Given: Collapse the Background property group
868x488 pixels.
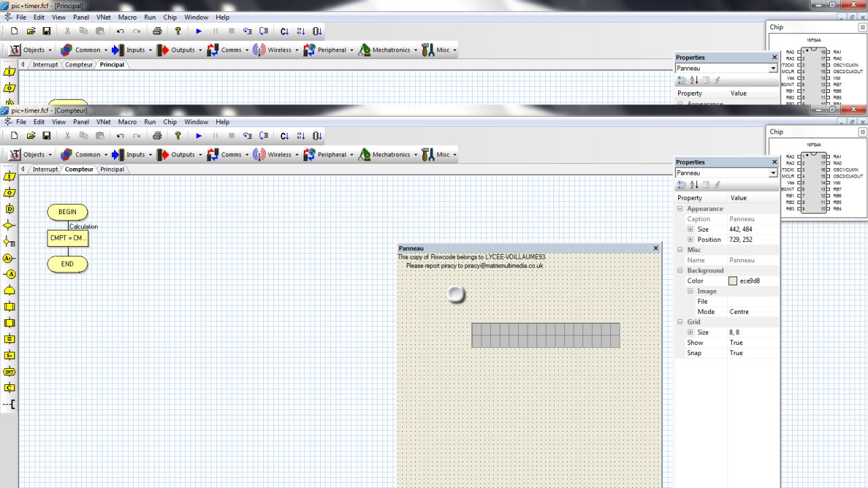Looking at the screenshot, I should [x=680, y=270].
